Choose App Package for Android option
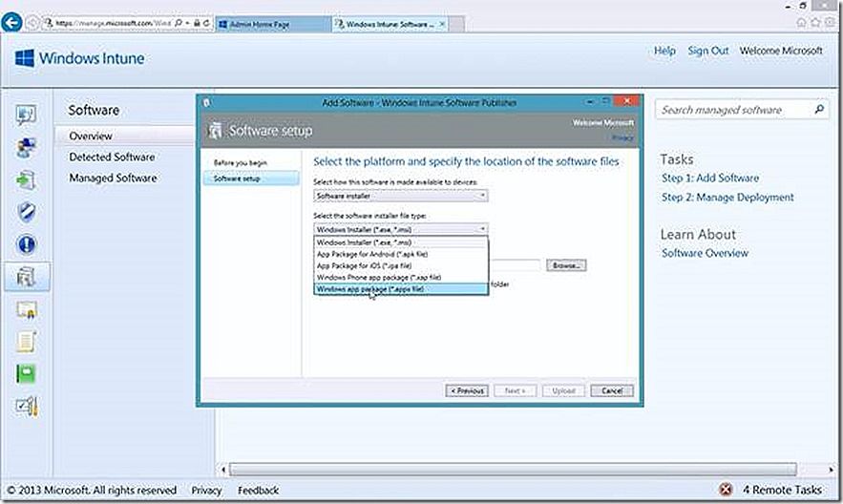 pos(401,254)
